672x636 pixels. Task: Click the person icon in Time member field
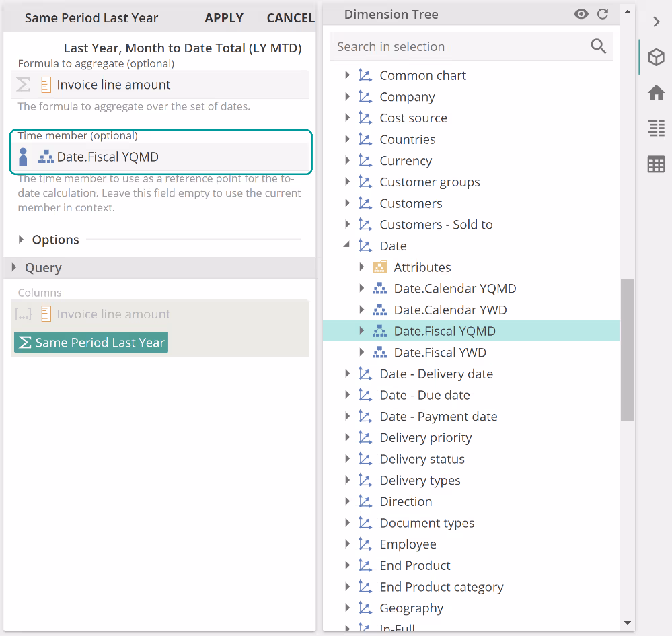24,157
